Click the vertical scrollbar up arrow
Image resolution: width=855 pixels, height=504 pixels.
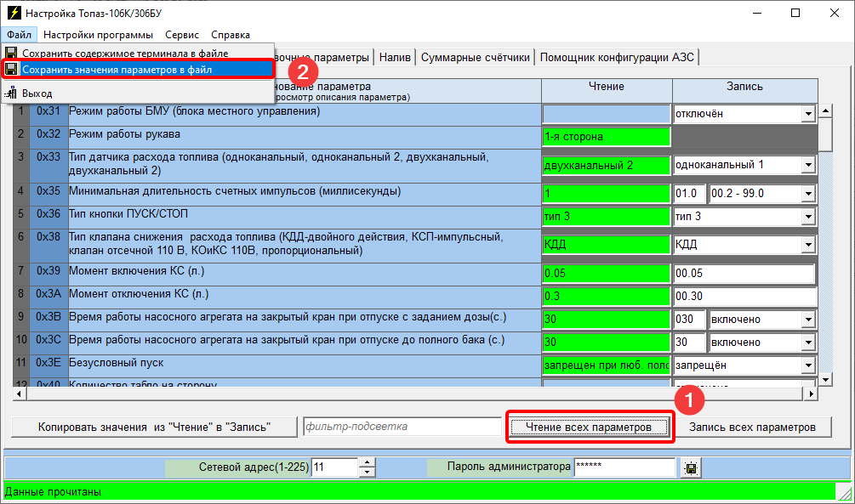pyautogui.click(x=825, y=111)
